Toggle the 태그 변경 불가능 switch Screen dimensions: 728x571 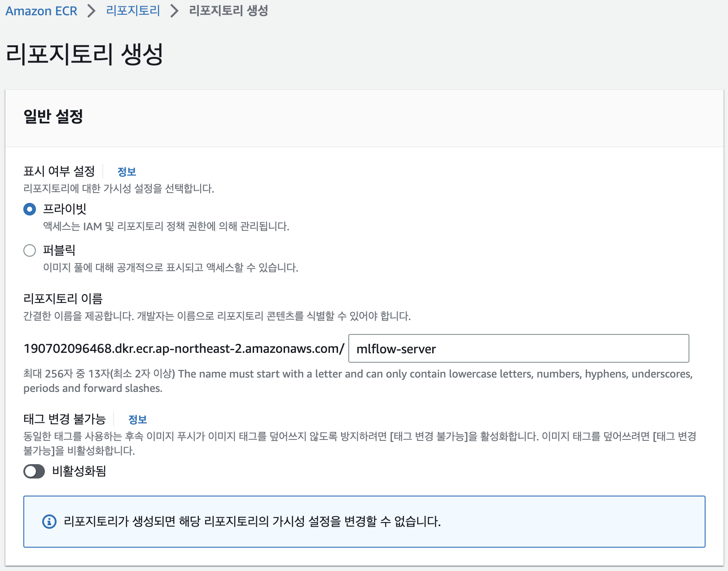34,471
